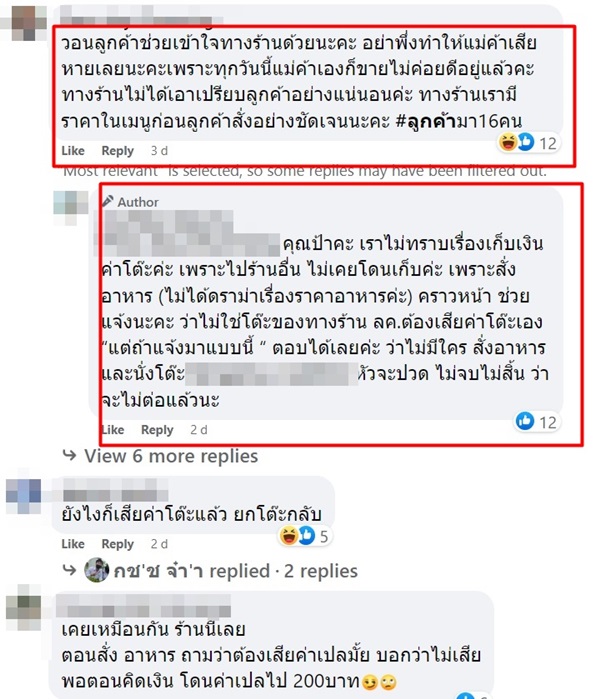Like the ยกโต๊ะกลับ comment

(73, 544)
